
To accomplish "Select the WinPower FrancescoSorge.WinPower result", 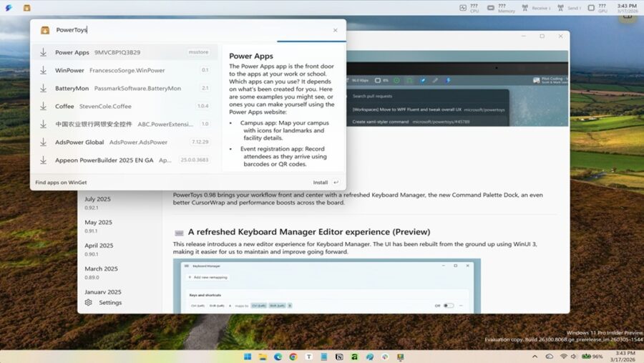I will pyautogui.click(x=125, y=70).
